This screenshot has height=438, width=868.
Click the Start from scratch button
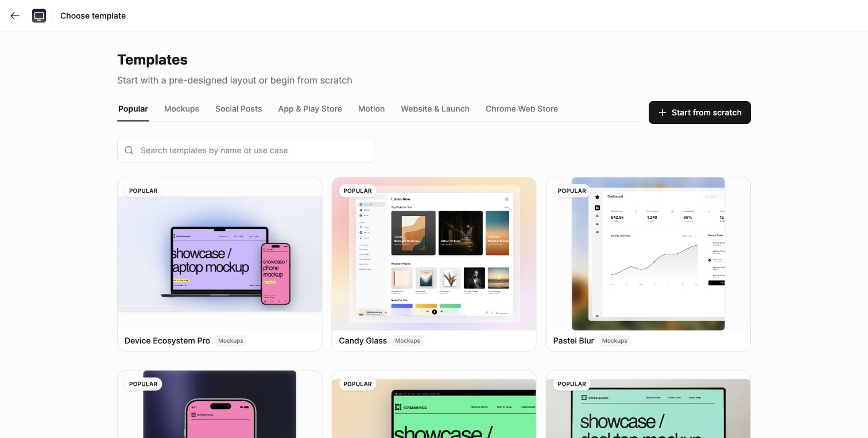coord(700,113)
